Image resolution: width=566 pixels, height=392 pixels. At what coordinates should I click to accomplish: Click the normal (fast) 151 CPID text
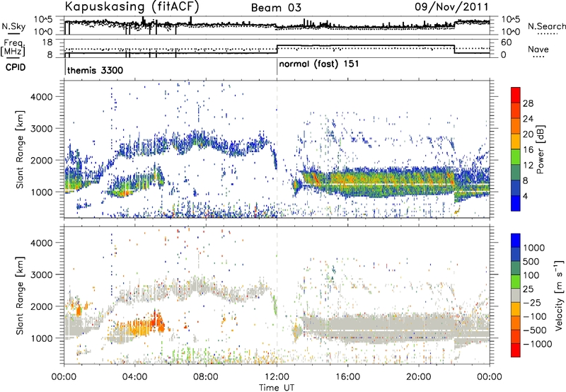click(x=319, y=64)
